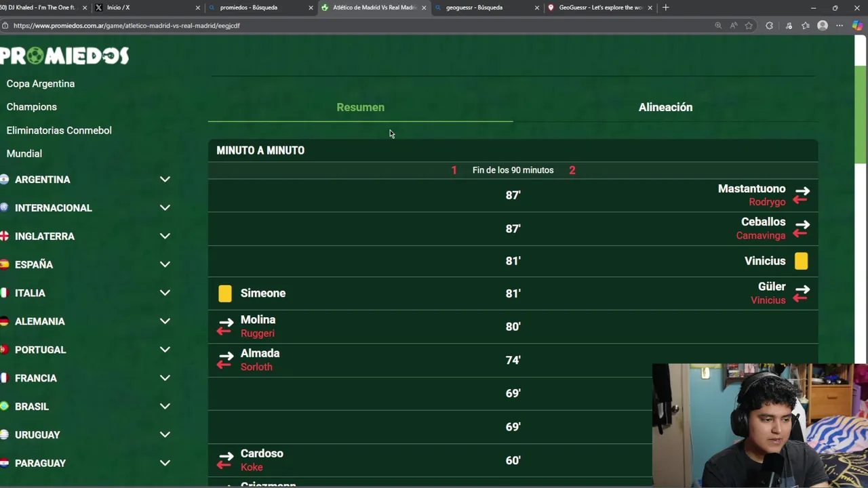Image resolution: width=868 pixels, height=488 pixels.
Task: Click the ARGENTINA sidebar label
Action: tap(43, 180)
